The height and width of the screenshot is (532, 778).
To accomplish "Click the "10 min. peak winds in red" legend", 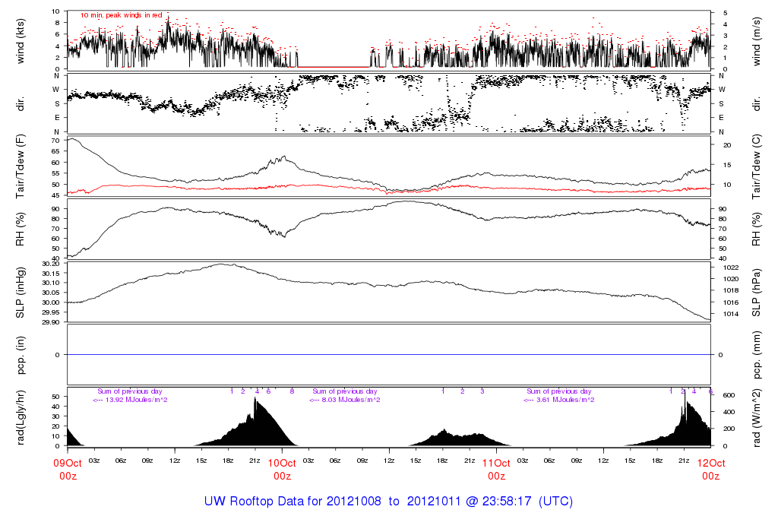I will click(x=121, y=14).
